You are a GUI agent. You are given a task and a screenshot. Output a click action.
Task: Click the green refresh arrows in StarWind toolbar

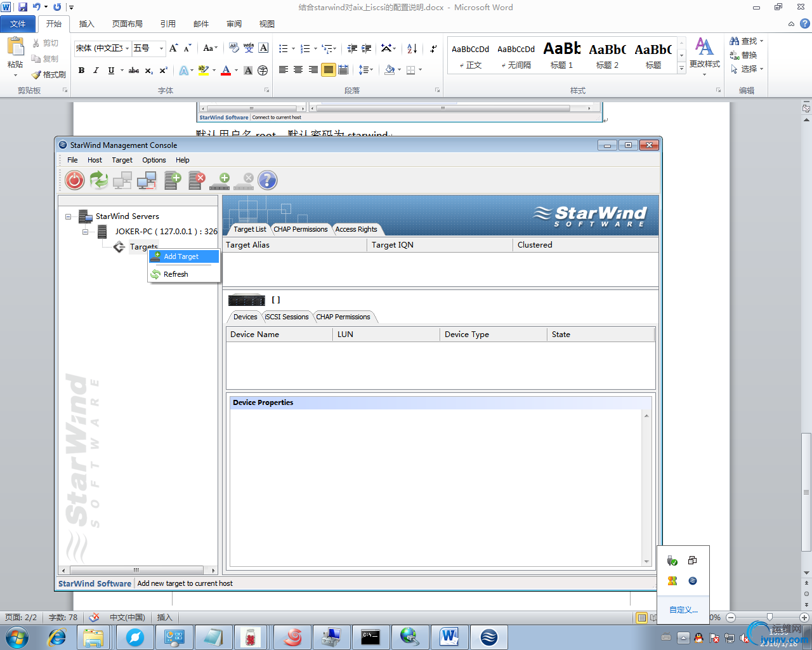click(98, 180)
